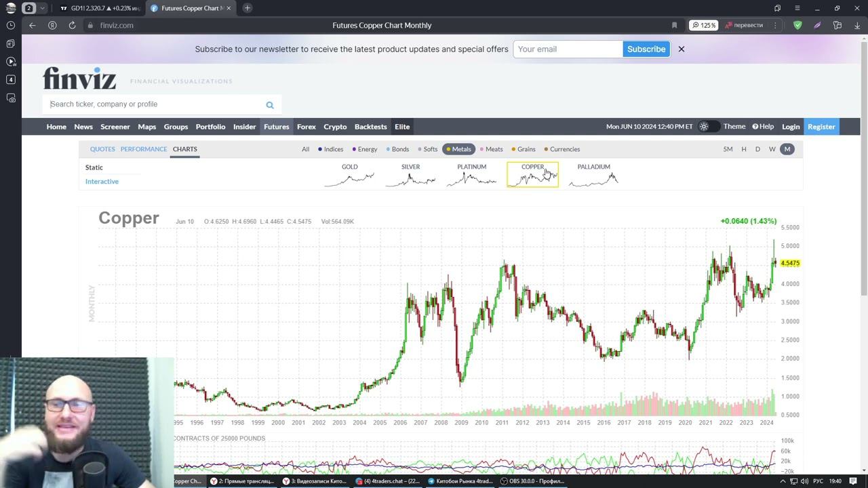The height and width of the screenshot is (488, 868).
Task: Select the Softs filter
Action: click(428, 149)
